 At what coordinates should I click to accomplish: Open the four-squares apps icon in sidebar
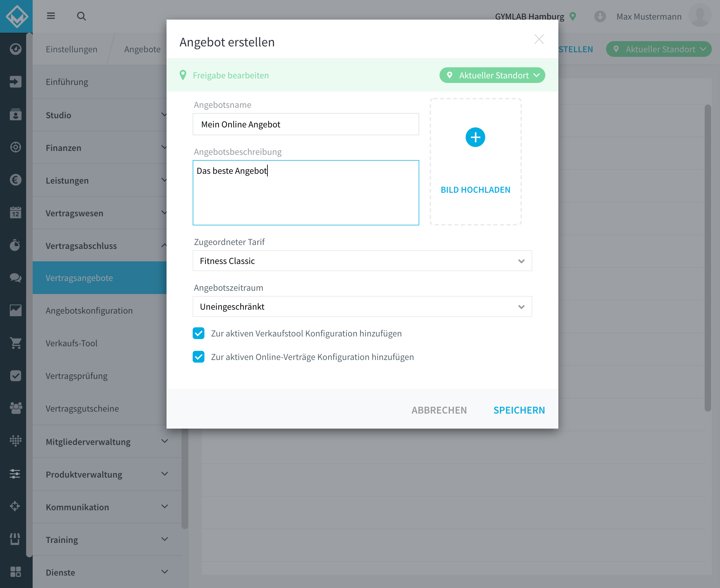pos(16,572)
